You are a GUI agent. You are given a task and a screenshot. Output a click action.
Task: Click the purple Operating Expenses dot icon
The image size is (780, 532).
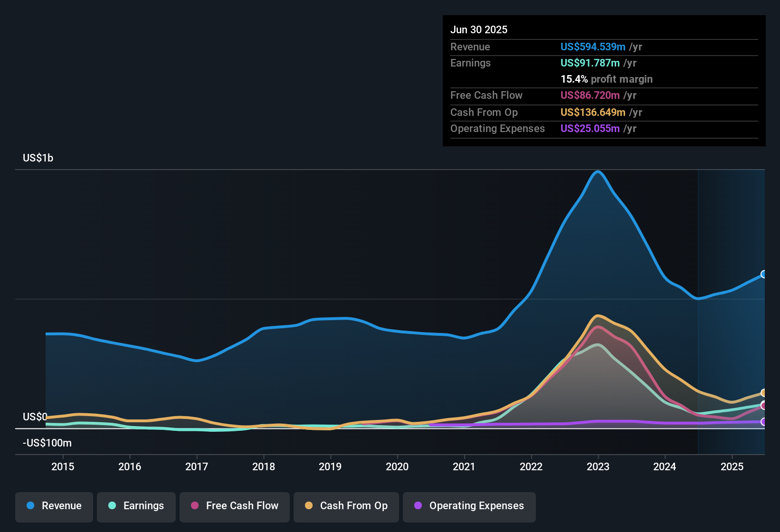(418, 506)
